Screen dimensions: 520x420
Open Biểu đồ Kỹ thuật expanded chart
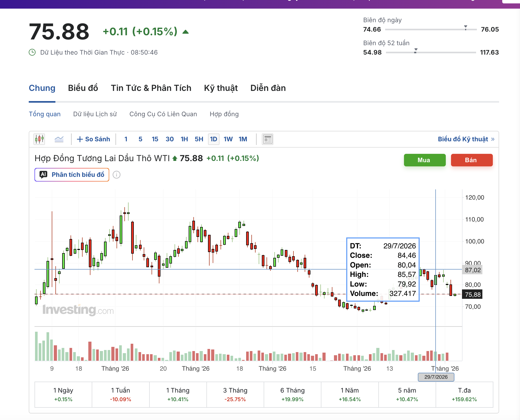click(x=466, y=139)
